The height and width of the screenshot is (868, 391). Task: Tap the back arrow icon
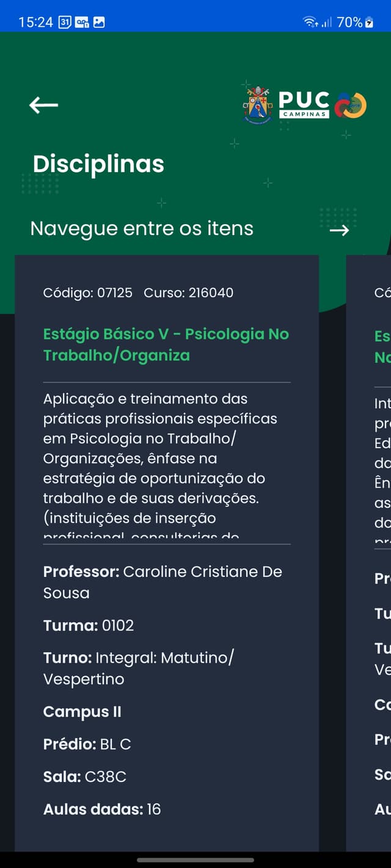point(43,105)
